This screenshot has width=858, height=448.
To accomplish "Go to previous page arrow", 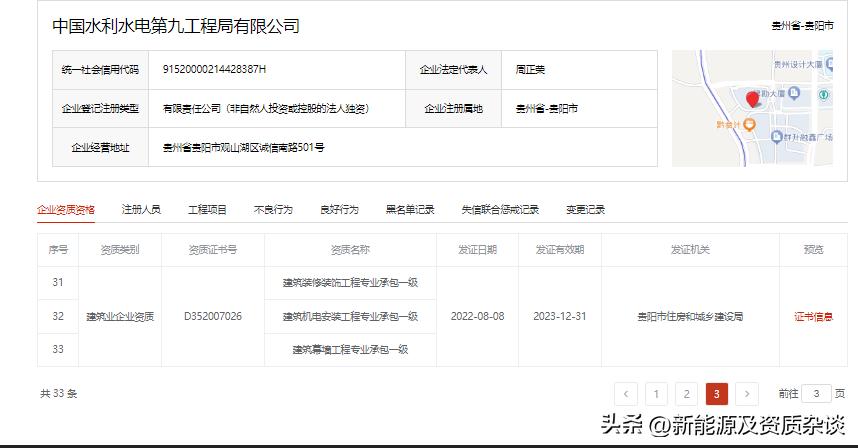I will (x=626, y=394).
